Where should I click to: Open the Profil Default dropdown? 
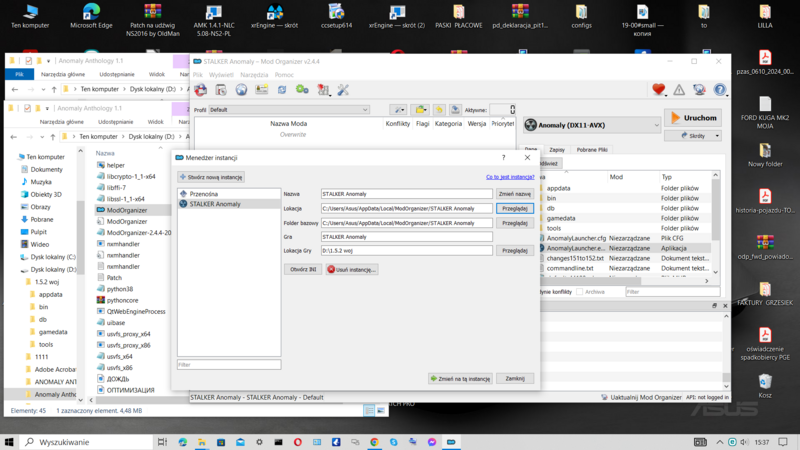[x=288, y=110]
